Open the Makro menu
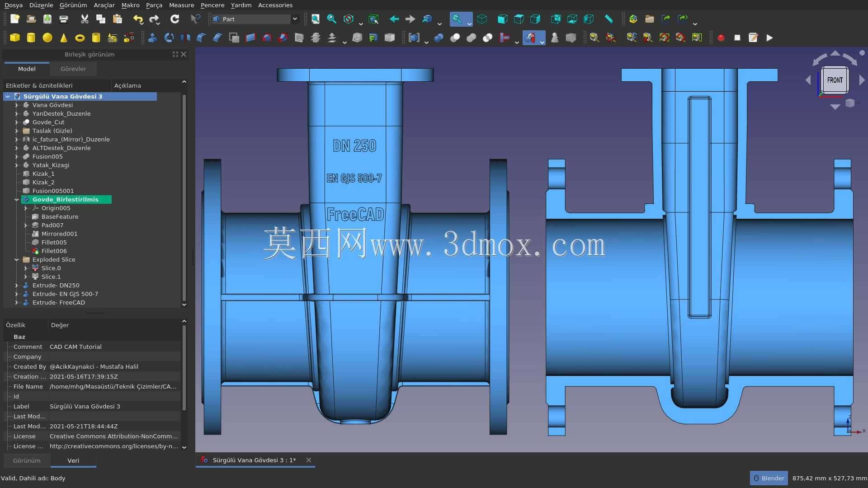This screenshot has width=868, height=488. click(x=131, y=5)
